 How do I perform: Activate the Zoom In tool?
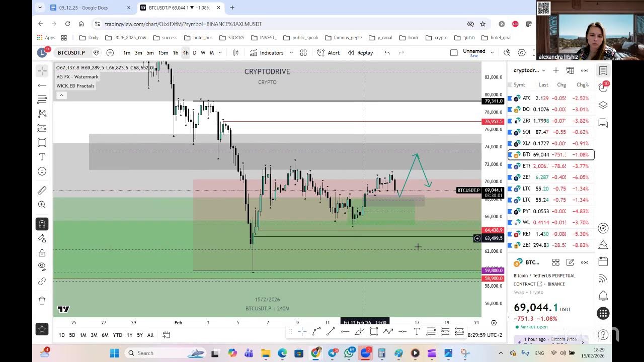pyautogui.click(x=42, y=205)
